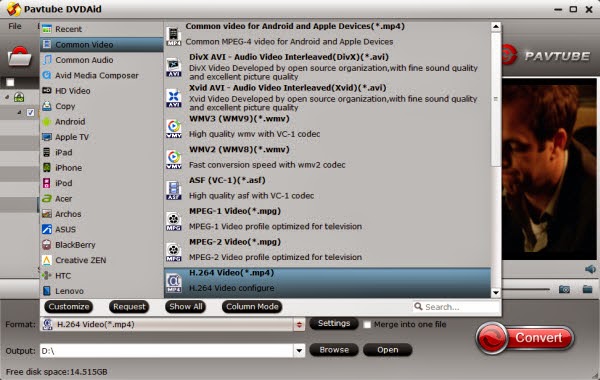Click the format list scroll up arrow
This screenshot has height=380, width=600.
[496, 27]
